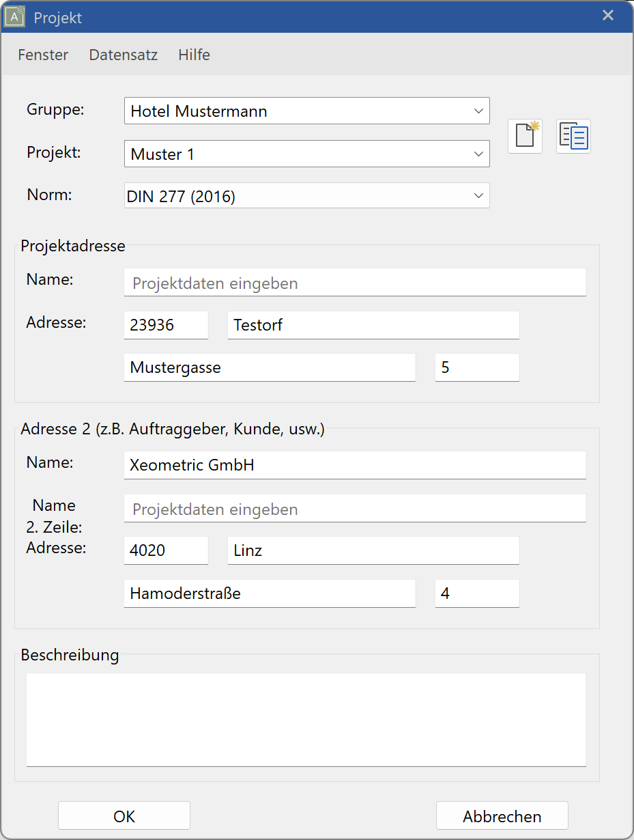Click the new project icon
Image resolution: width=634 pixels, height=840 pixels.
coord(525,136)
